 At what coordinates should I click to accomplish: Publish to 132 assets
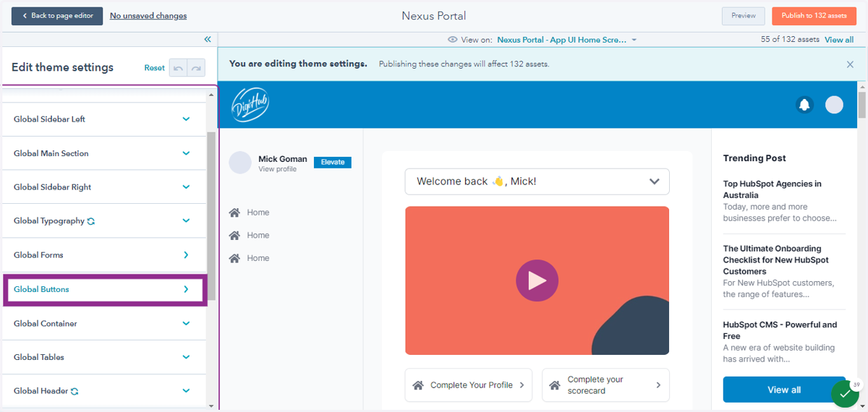pos(814,16)
